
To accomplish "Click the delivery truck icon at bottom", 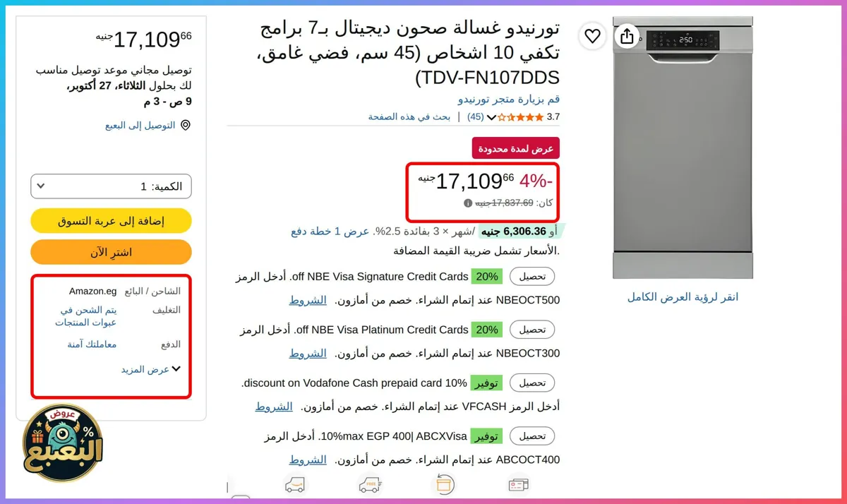I will point(294,485).
